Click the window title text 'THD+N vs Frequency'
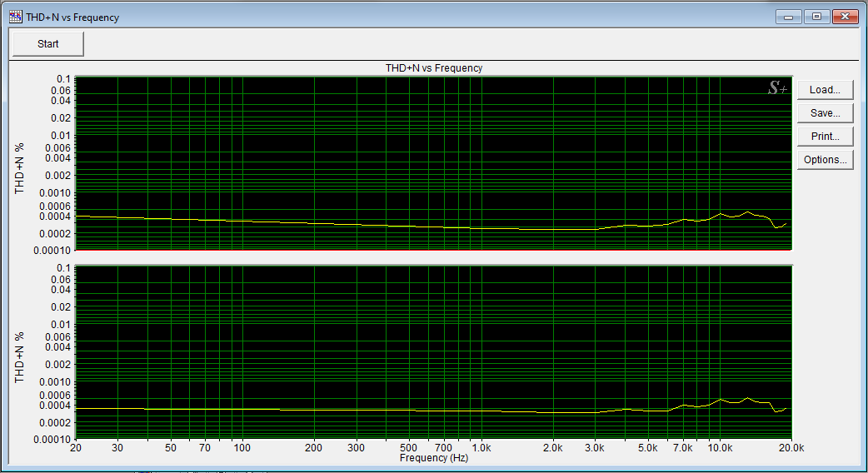The width and height of the screenshot is (868, 473). 72,17
